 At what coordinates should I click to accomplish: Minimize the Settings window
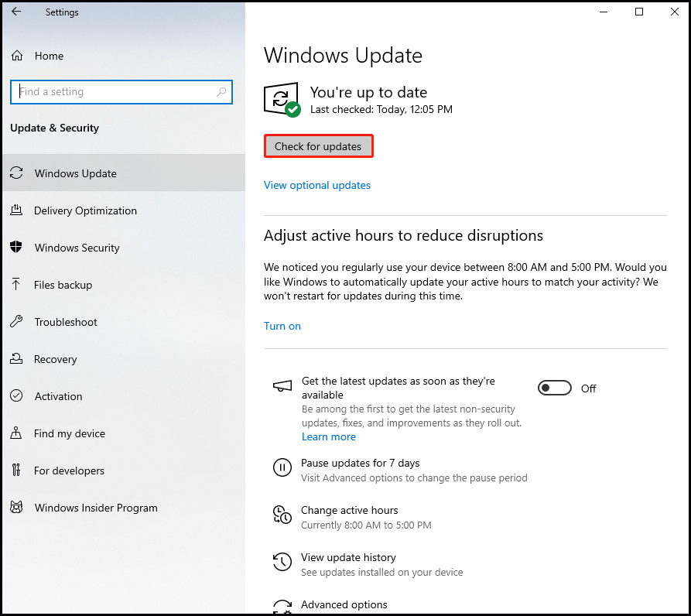click(x=604, y=12)
